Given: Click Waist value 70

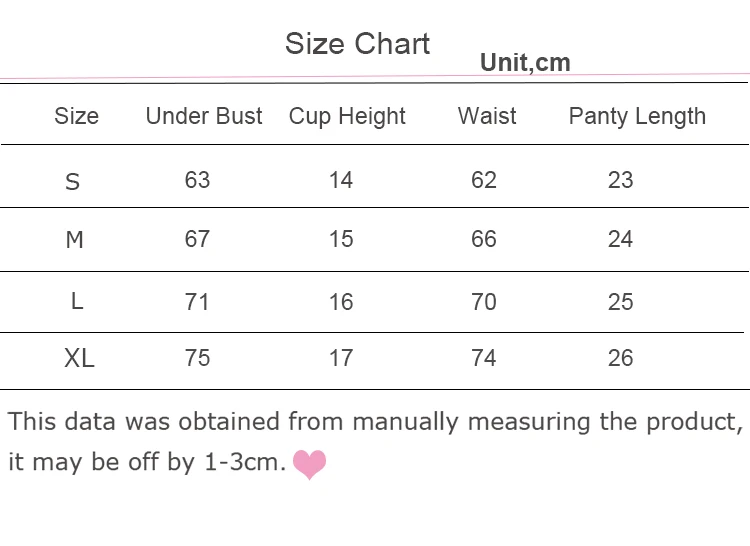Looking at the screenshot, I should click(484, 302).
